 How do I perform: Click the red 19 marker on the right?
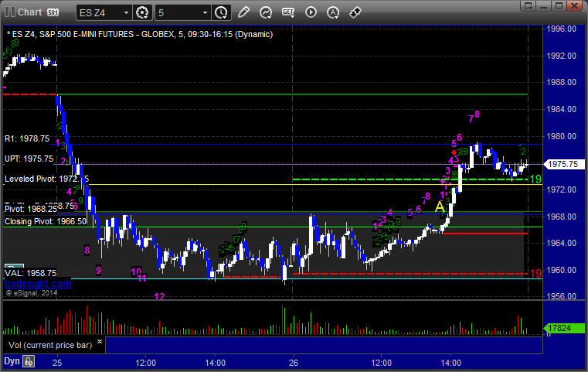click(x=536, y=274)
